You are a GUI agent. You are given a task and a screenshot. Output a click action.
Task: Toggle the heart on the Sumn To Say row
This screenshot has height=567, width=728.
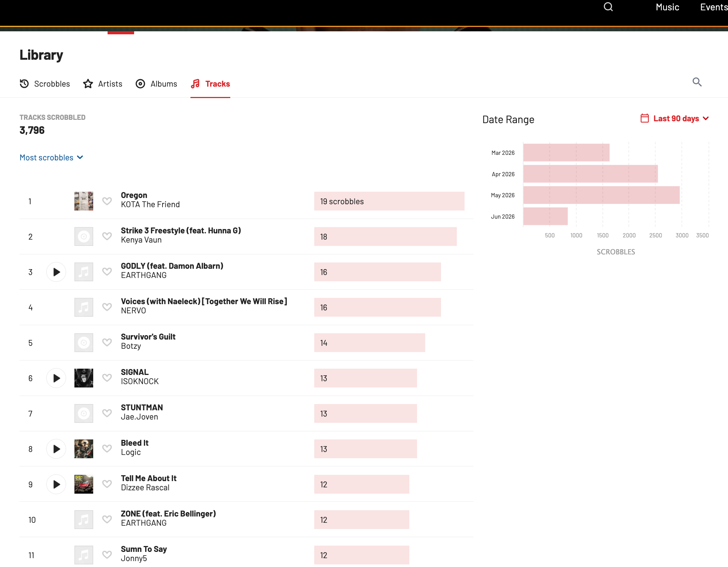[x=107, y=555]
